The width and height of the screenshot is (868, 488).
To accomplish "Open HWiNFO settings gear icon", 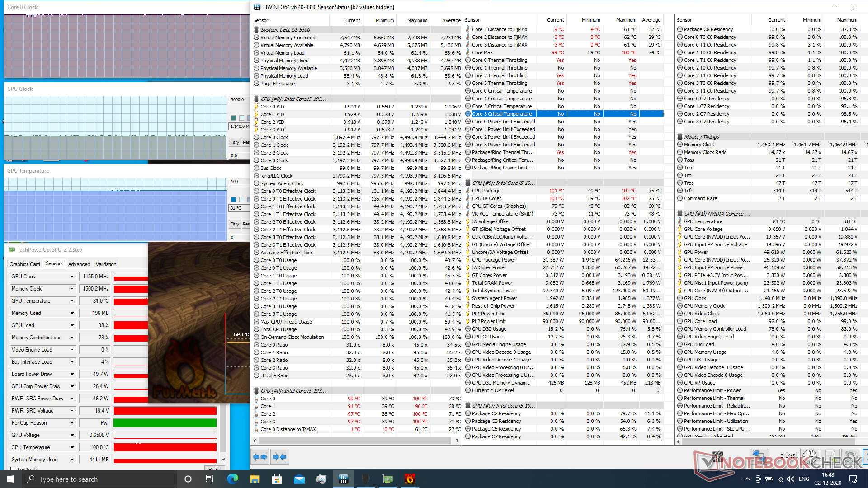I will tap(850, 457).
